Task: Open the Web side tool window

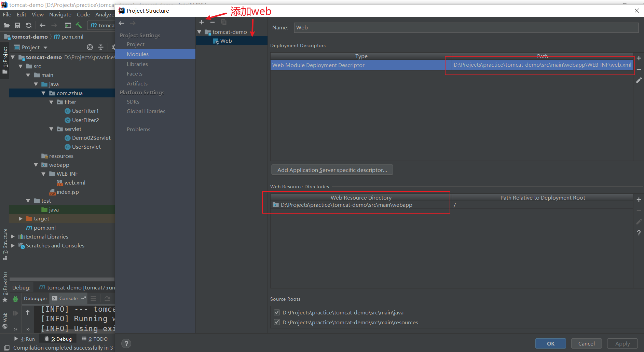Action: click(5, 320)
